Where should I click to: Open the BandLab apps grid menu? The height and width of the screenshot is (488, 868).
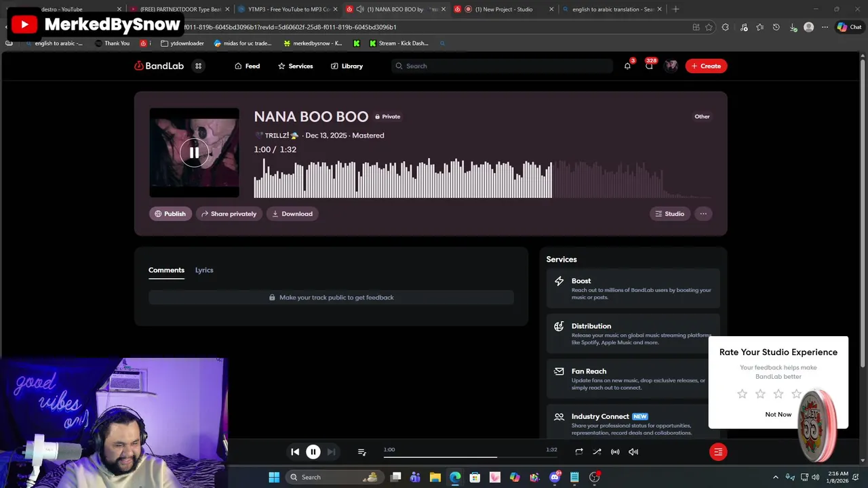point(198,66)
